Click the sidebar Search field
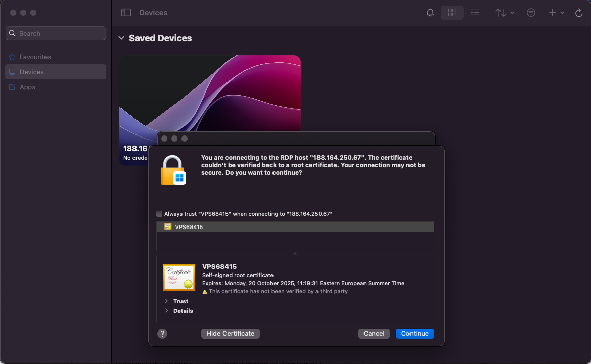 pyautogui.click(x=56, y=33)
